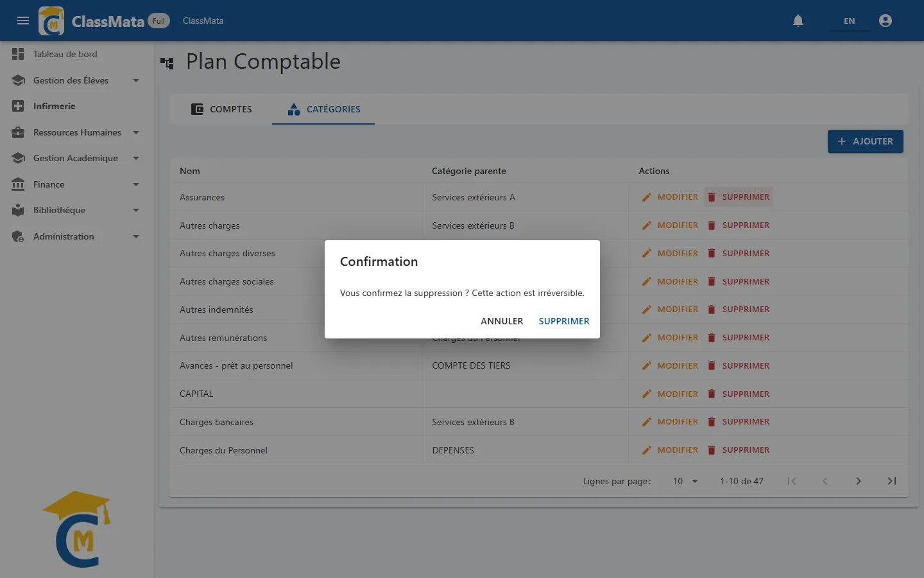The height and width of the screenshot is (578, 924).
Task: Click pencil icon for CAPITAL row
Action: [x=647, y=394]
